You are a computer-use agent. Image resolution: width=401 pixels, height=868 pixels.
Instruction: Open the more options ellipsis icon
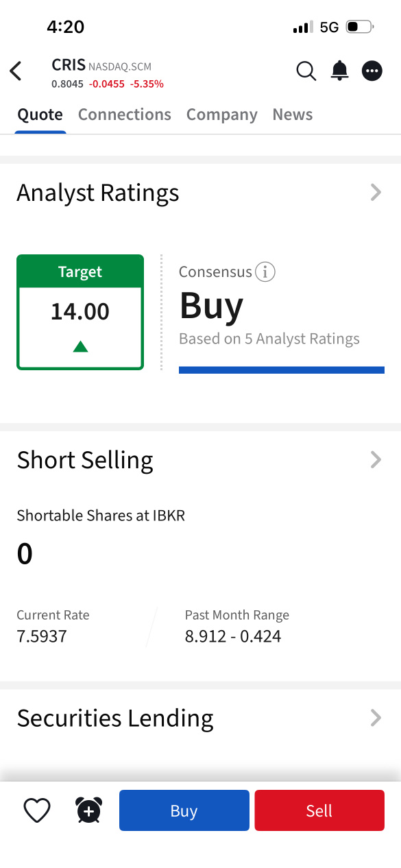[372, 71]
